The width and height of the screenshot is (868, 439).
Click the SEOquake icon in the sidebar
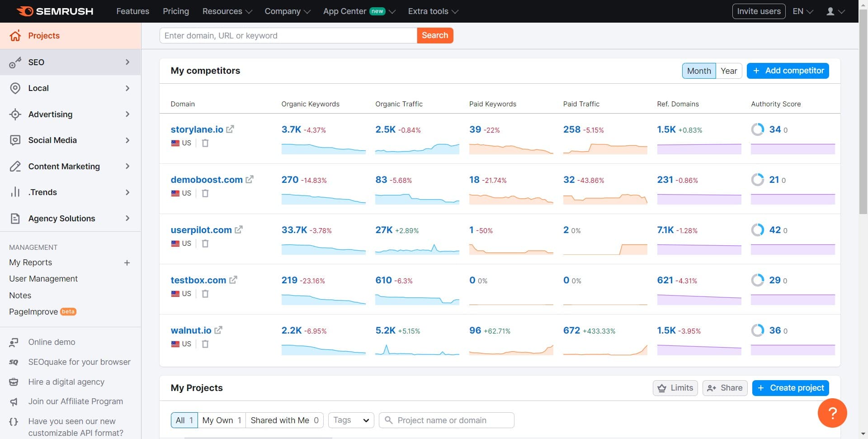point(13,362)
